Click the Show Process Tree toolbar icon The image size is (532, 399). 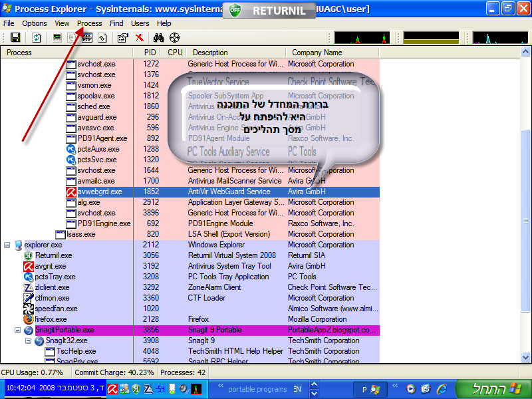click(x=71, y=38)
